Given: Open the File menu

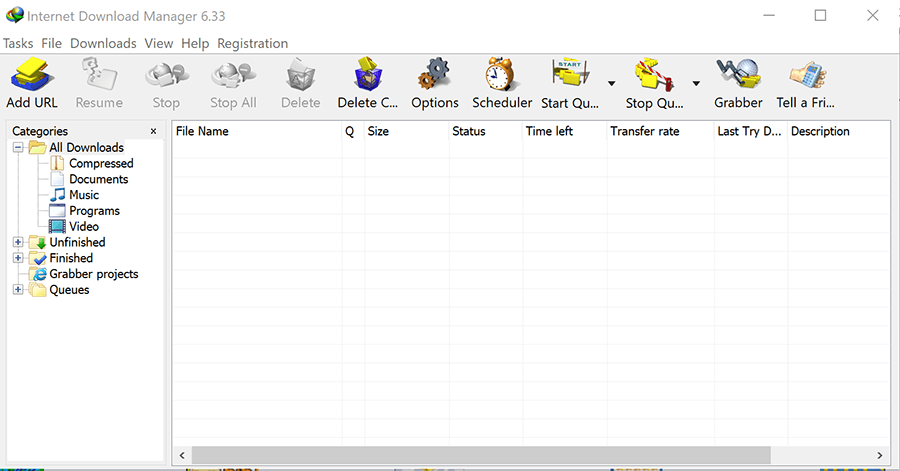Looking at the screenshot, I should pyautogui.click(x=51, y=44).
